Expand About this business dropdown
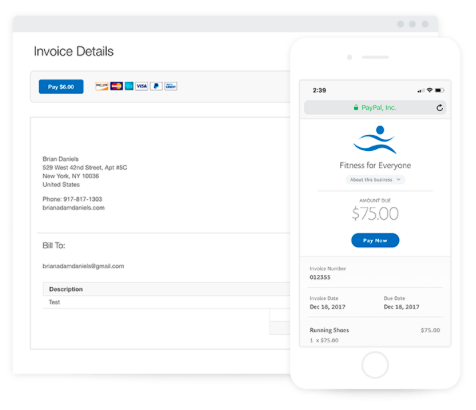Viewport: 476px width, 410px height. 375,180
